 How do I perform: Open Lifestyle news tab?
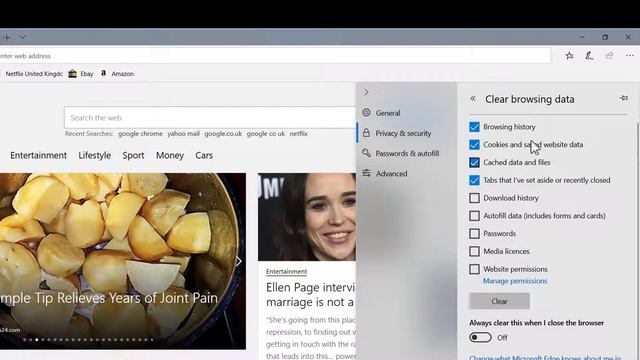(95, 156)
